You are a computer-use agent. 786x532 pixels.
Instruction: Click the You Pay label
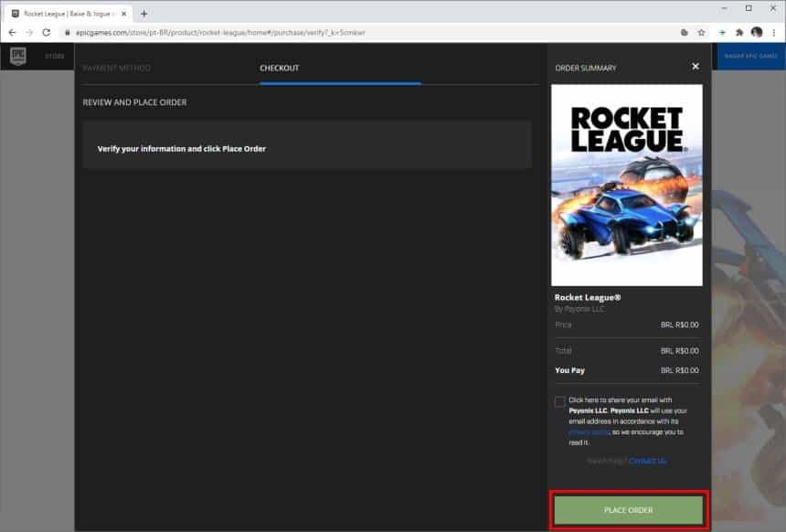[x=570, y=370]
